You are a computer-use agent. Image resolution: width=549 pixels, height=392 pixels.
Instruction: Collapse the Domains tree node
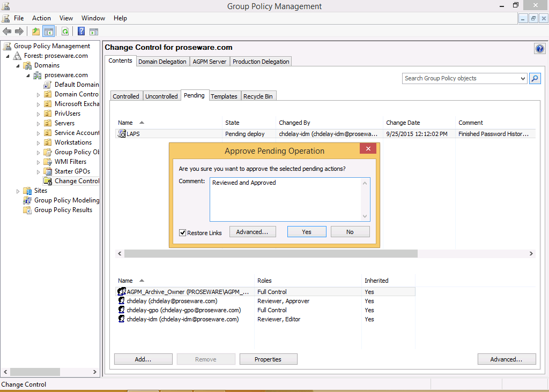[18, 66]
